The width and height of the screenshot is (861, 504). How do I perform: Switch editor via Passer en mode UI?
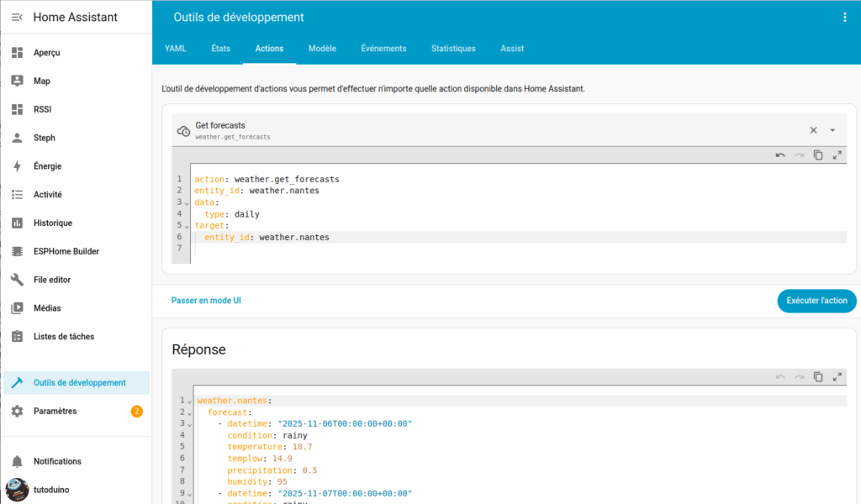207,300
